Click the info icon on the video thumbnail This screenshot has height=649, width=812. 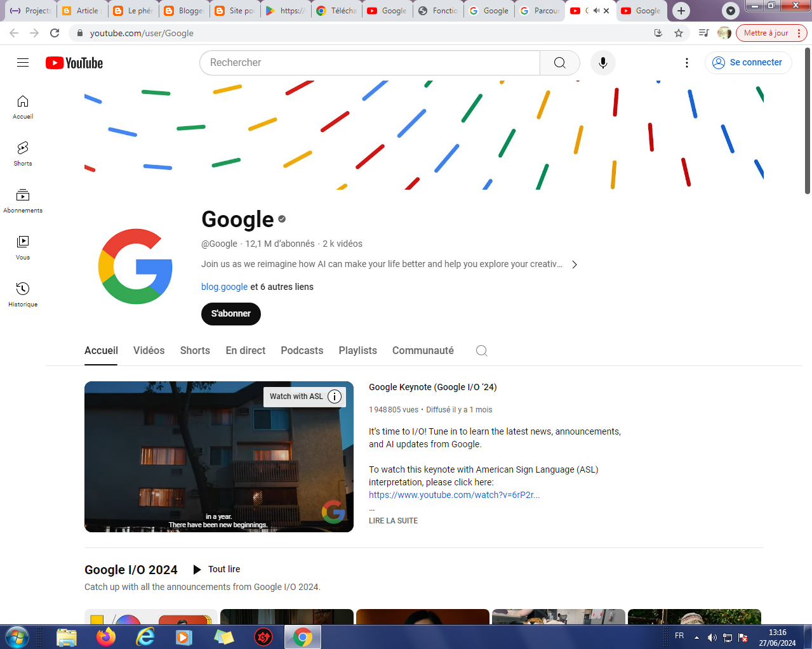[x=335, y=397]
